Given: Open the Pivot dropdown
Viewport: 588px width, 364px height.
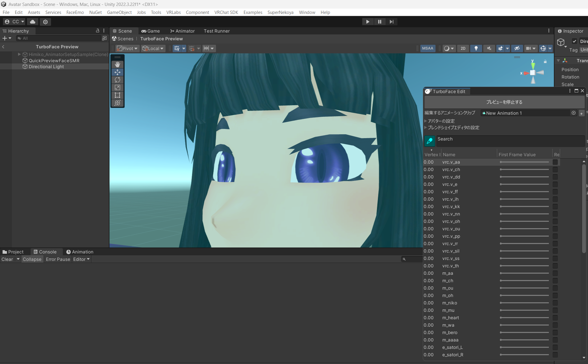Looking at the screenshot, I should click(x=127, y=48).
